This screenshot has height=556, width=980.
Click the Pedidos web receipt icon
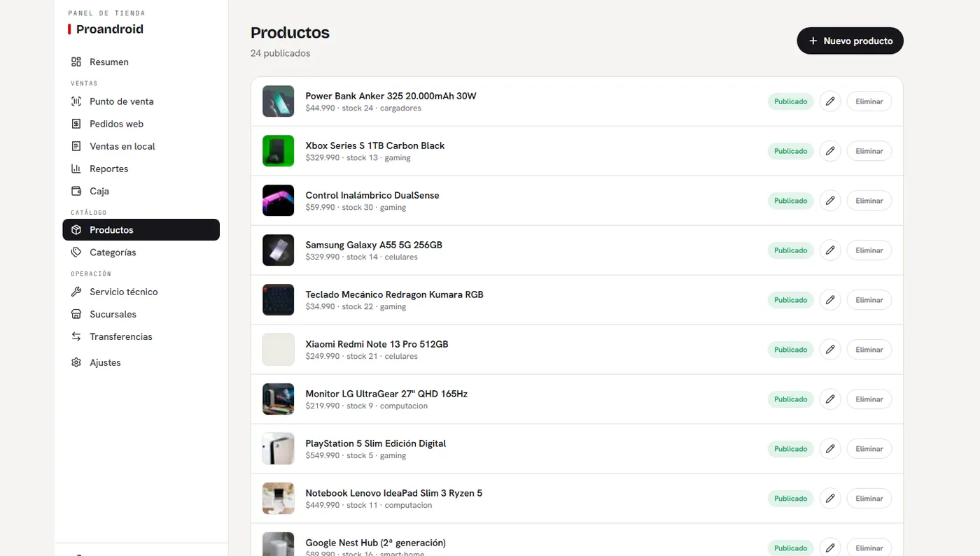76,124
